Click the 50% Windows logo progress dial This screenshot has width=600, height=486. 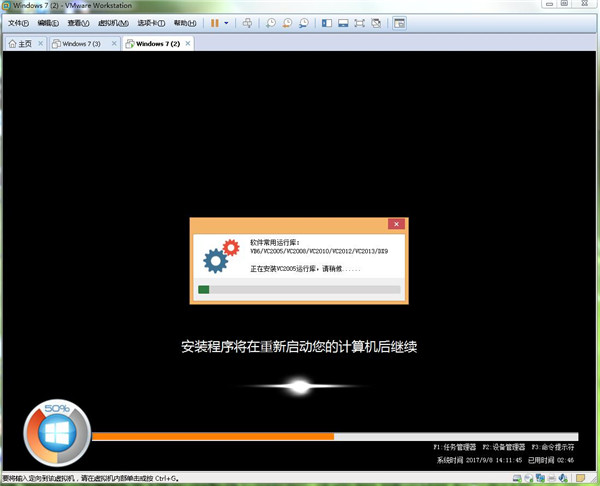[x=57, y=433]
